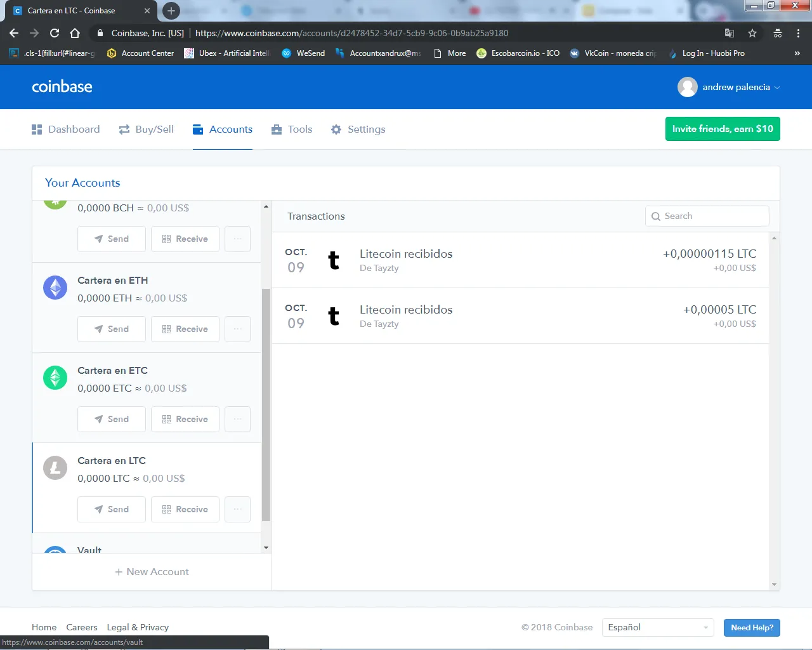The height and width of the screenshot is (650, 812).
Task: Reload the page with refresh icon
Action: [x=55, y=33]
